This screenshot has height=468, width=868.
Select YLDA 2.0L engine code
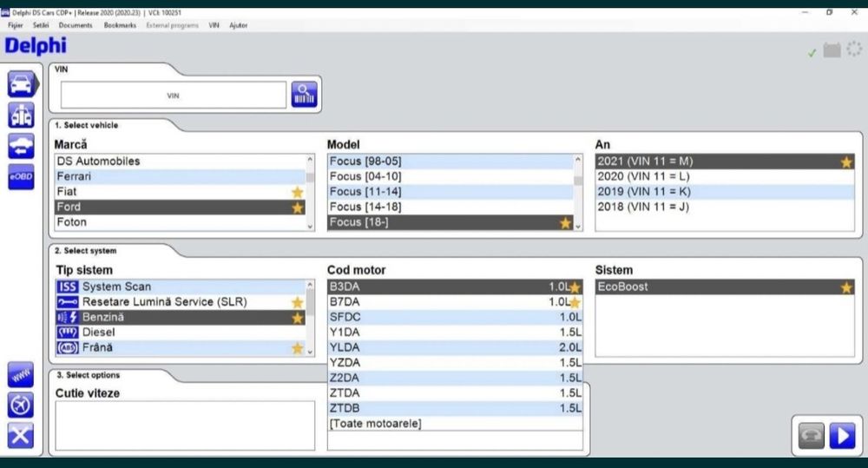click(x=455, y=347)
